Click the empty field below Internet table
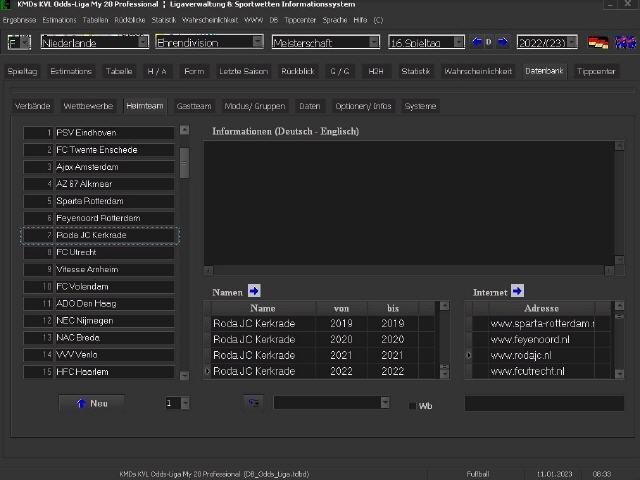This screenshot has height=480, width=640. [544, 403]
